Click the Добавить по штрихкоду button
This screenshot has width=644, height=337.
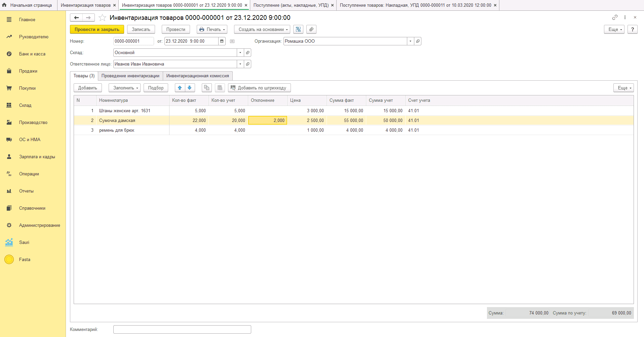tap(259, 88)
